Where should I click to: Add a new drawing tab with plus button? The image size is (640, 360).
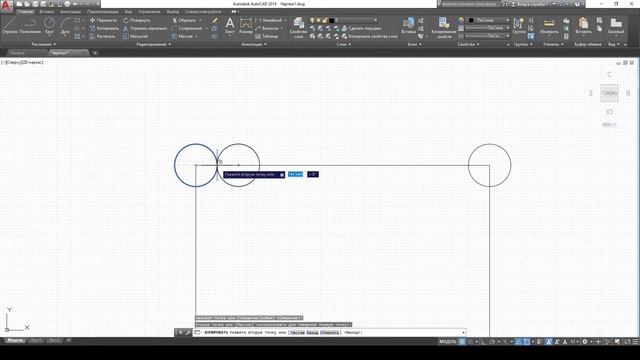[95, 53]
